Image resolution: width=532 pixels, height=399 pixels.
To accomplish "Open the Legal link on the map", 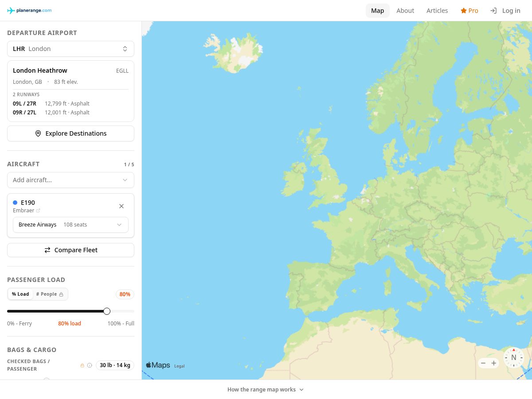I will 179,366.
